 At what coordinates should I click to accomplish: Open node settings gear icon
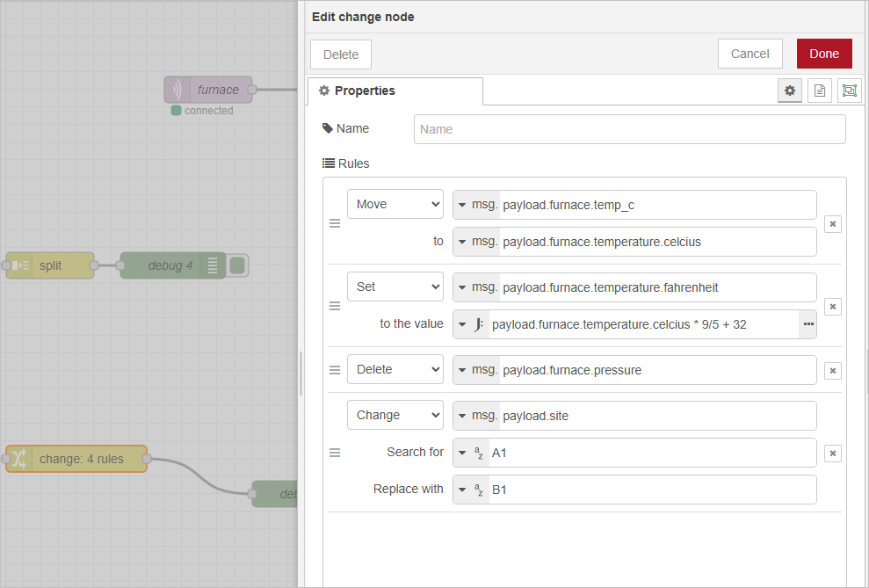click(789, 91)
